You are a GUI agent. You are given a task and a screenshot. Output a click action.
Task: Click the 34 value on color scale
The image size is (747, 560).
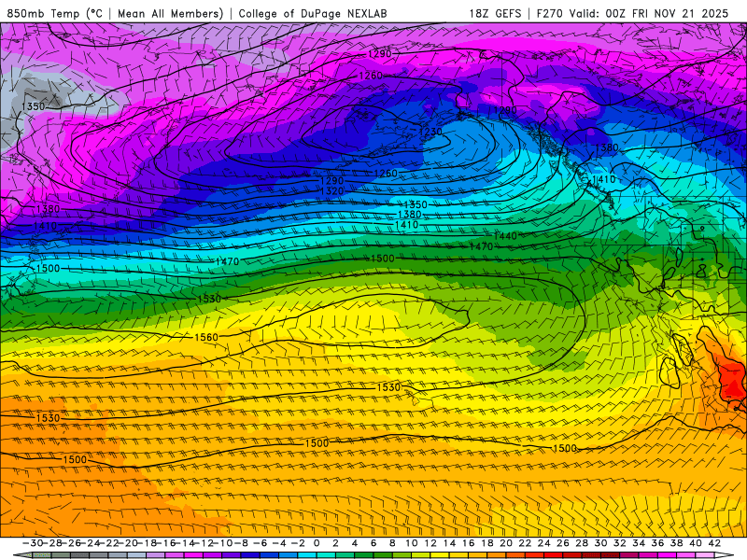(x=639, y=543)
